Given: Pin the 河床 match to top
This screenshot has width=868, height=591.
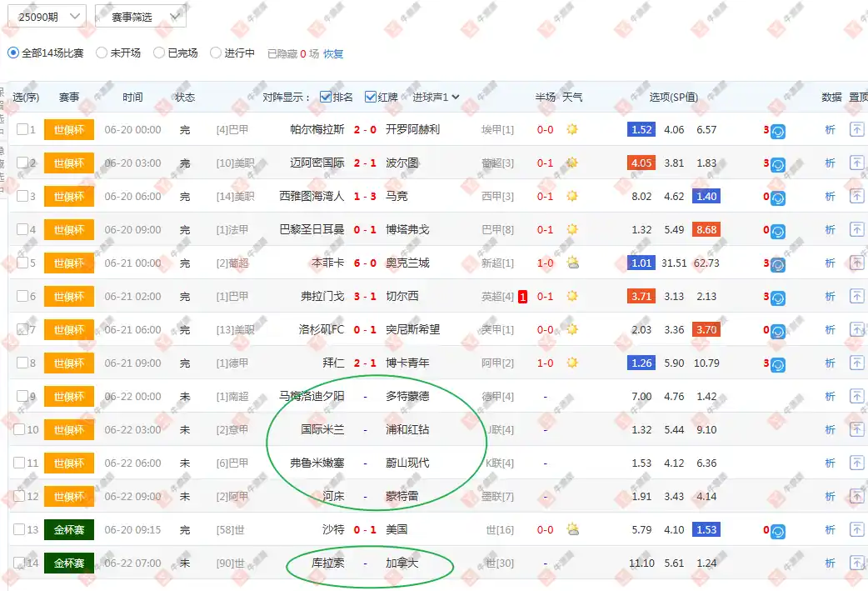Looking at the screenshot, I should coord(856,496).
